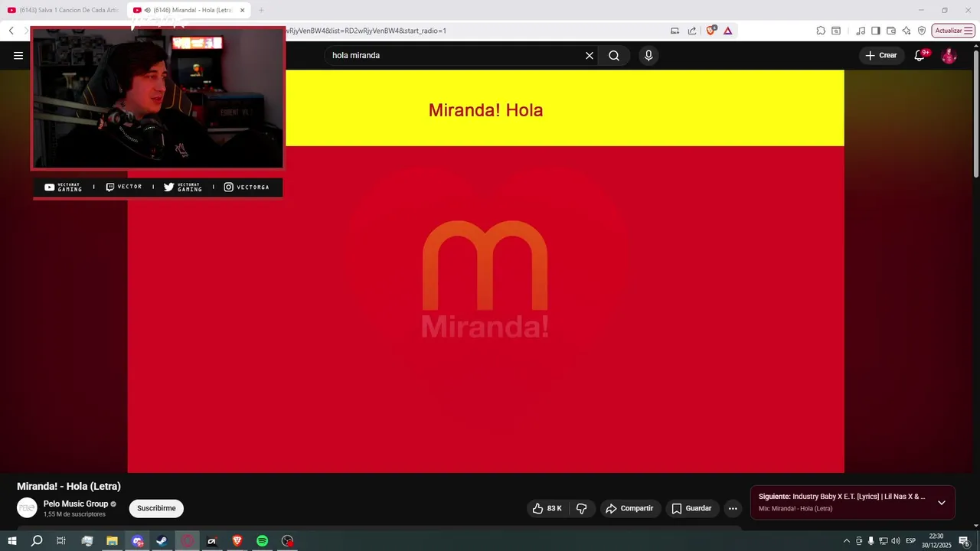
Task: Open the Windows notification center
Action: click(964, 541)
